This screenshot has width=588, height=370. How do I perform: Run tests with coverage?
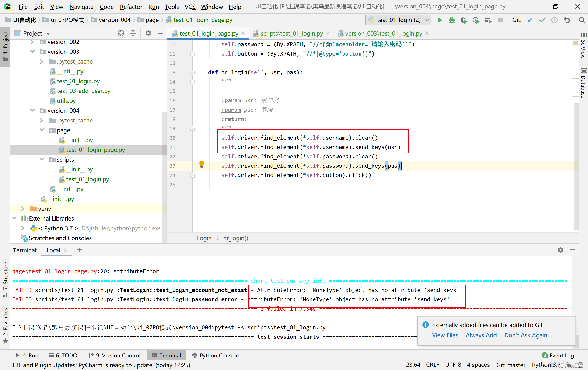pos(463,20)
